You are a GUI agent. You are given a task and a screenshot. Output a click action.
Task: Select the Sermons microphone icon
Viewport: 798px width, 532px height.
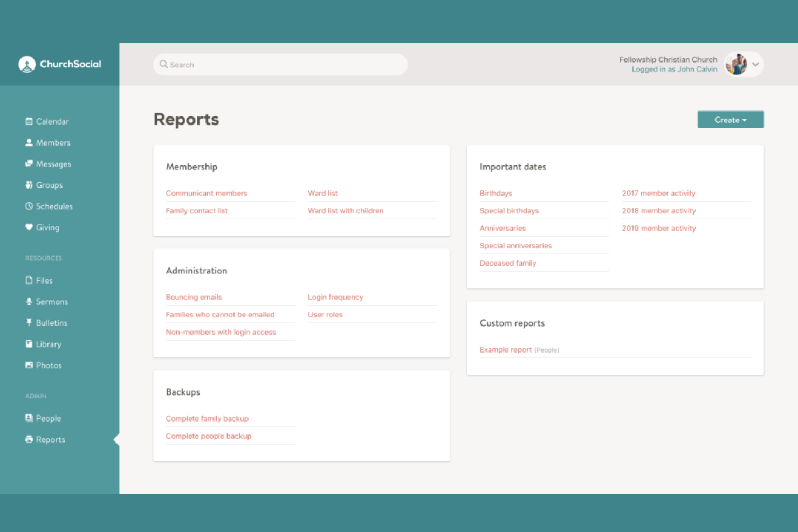point(30,301)
